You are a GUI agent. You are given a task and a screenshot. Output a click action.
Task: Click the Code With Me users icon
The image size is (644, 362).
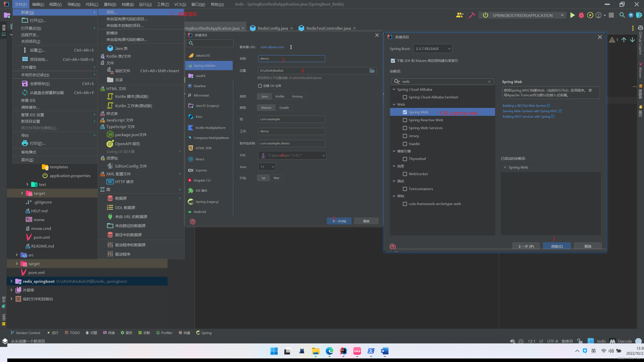(x=459, y=15)
